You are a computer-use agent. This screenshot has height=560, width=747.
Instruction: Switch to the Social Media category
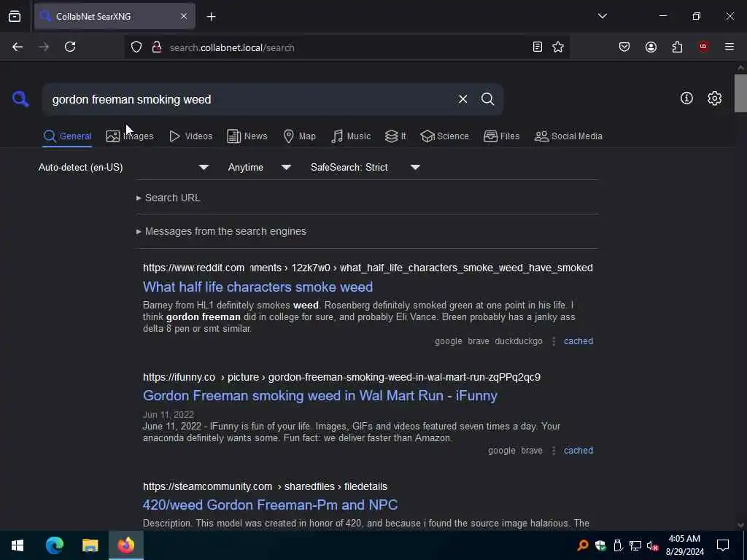tap(568, 136)
